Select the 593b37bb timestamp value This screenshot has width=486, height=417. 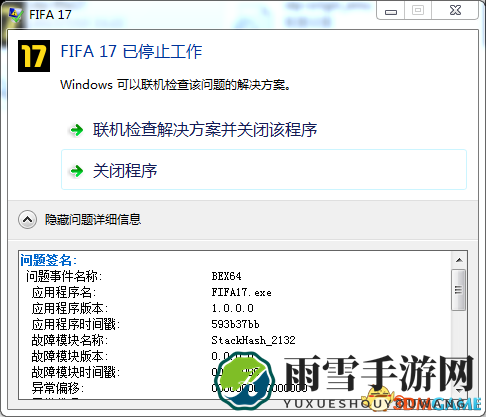(235, 324)
